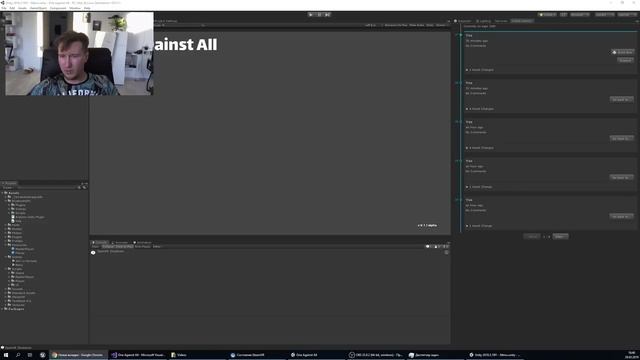Switch to Microsoft Visual Studio from taskbar
Screen dimensions: 640x360
139,355
